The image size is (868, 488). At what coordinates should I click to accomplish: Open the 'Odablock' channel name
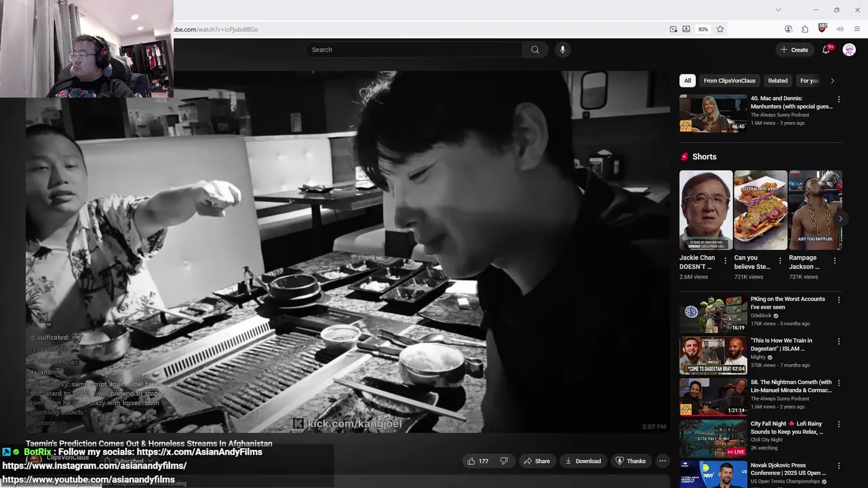tap(762, 315)
